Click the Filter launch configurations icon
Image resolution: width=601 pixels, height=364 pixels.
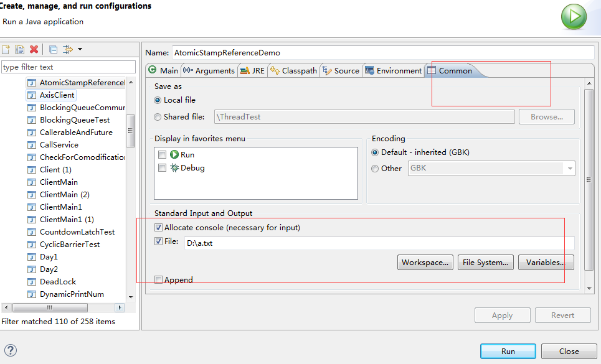[x=68, y=49]
